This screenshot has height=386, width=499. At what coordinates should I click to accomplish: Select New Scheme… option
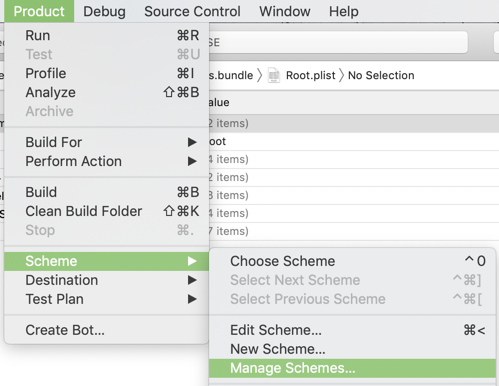click(x=353, y=349)
